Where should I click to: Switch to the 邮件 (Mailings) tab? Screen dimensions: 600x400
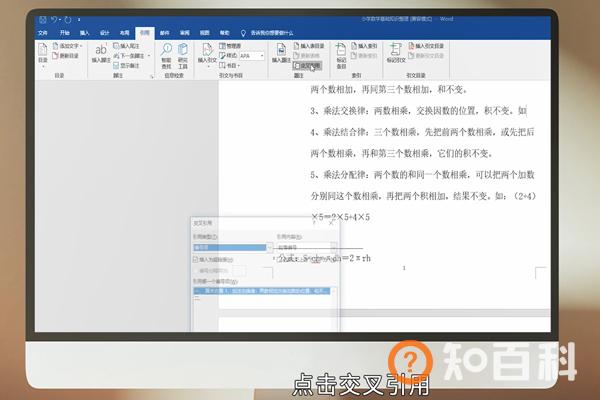(x=165, y=33)
